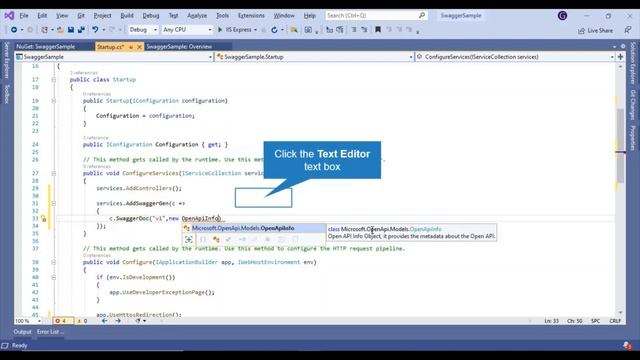Open the Toolbox side tab
The image size is (640, 360).
[x=7, y=94]
